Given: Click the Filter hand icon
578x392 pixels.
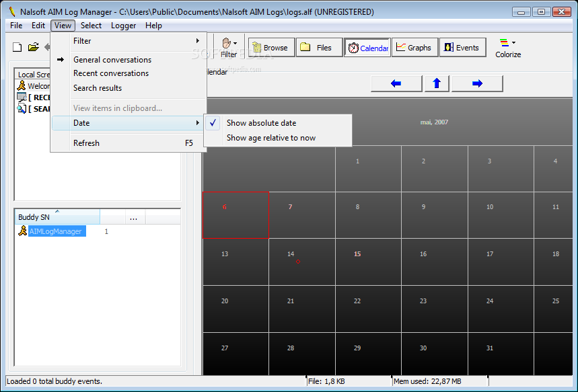Looking at the screenshot, I should 226,43.
